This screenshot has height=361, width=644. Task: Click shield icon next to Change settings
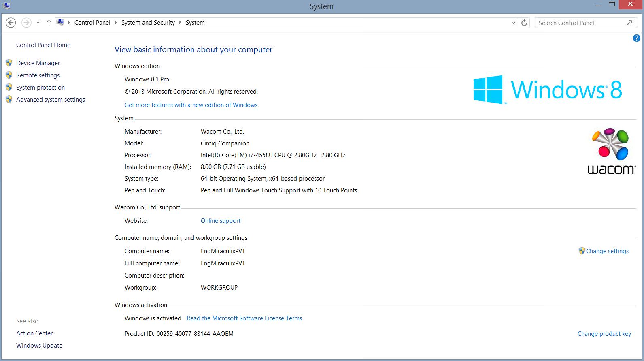582,251
